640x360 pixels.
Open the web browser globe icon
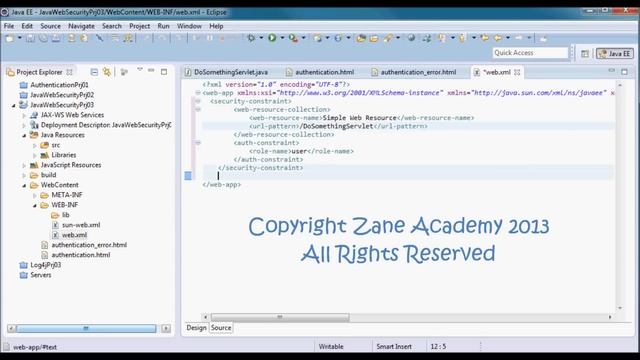tap(411, 38)
